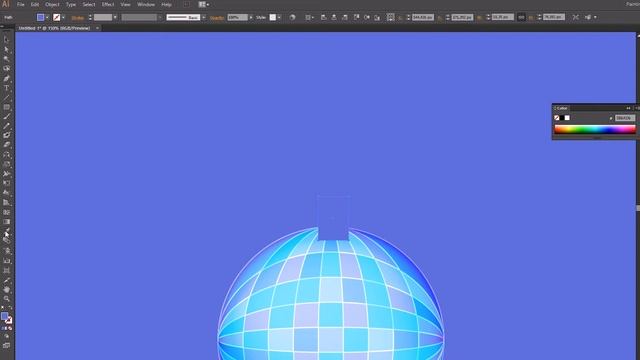Screen dimensions: 640x360
Task: Open the Align To options dropdown
Action: pyautogui.click(x=309, y=17)
